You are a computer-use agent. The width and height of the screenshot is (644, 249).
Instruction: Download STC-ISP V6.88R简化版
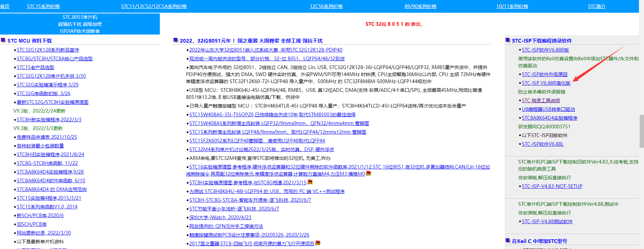coord(546,83)
